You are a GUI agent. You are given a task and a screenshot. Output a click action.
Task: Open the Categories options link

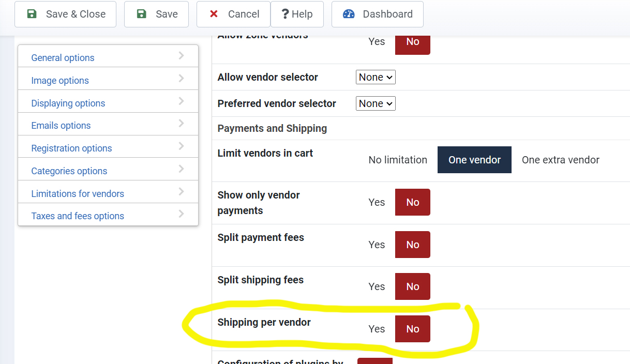(69, 171)
